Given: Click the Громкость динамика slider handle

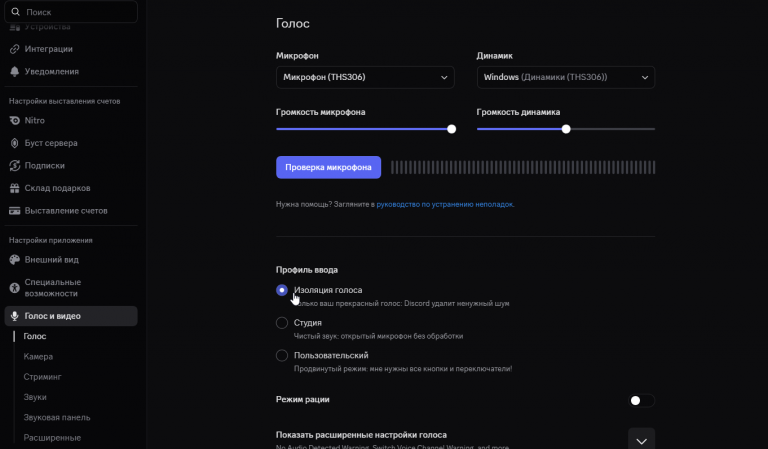Looking at the screenshot, I should point(566,129).
